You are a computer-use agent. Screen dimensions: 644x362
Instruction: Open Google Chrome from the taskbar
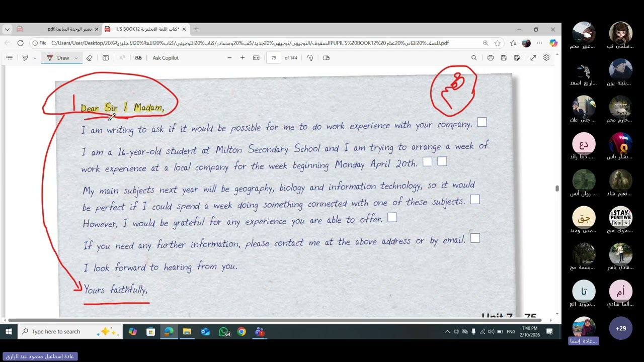(242, 332)
